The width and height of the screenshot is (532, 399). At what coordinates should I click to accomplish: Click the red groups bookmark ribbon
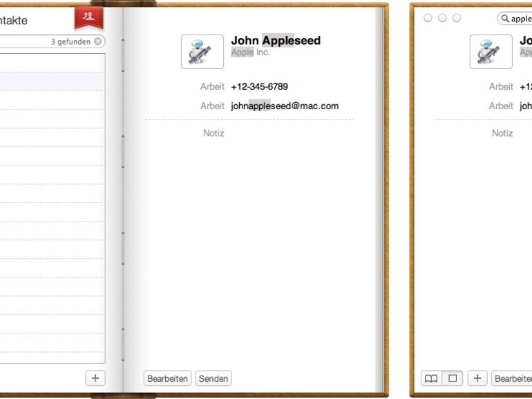(x=89, y=17)
